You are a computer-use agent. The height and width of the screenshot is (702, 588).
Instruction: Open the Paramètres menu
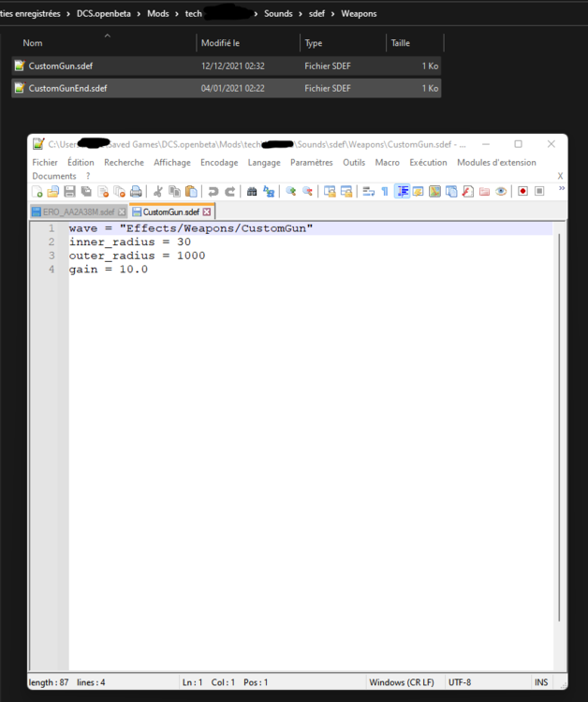pyautogui.click(x=312, y=163)
